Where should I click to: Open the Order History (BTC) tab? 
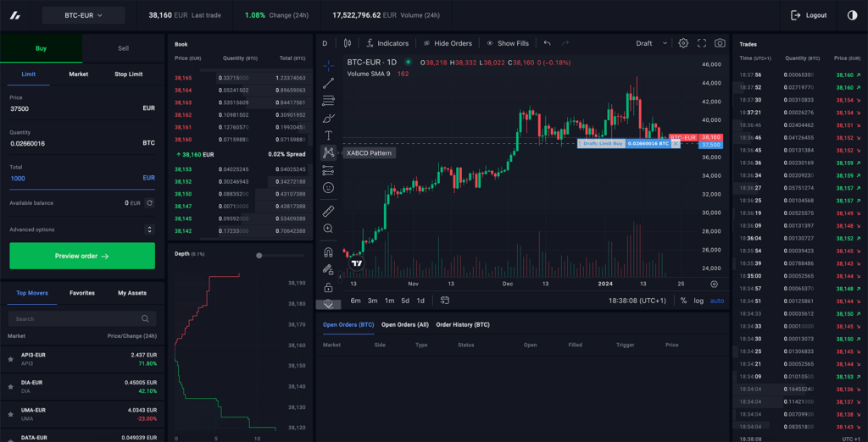click(463, 324)
